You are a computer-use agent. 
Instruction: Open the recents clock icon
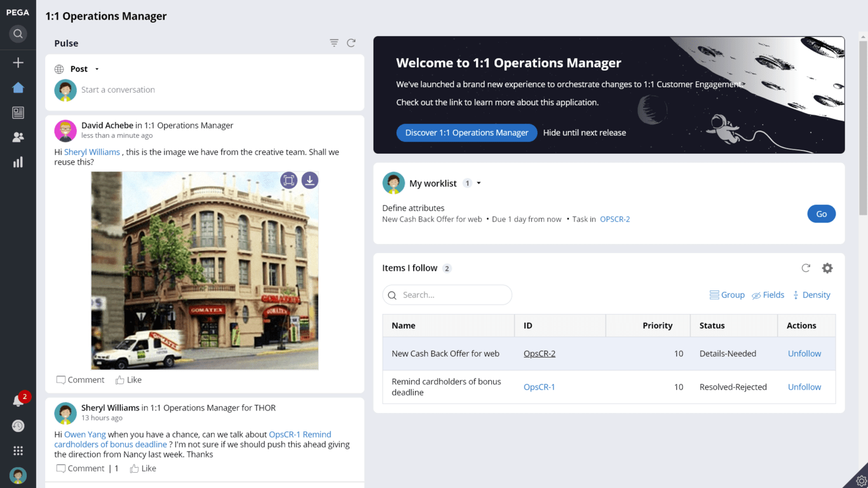click(x=18, y=425)
